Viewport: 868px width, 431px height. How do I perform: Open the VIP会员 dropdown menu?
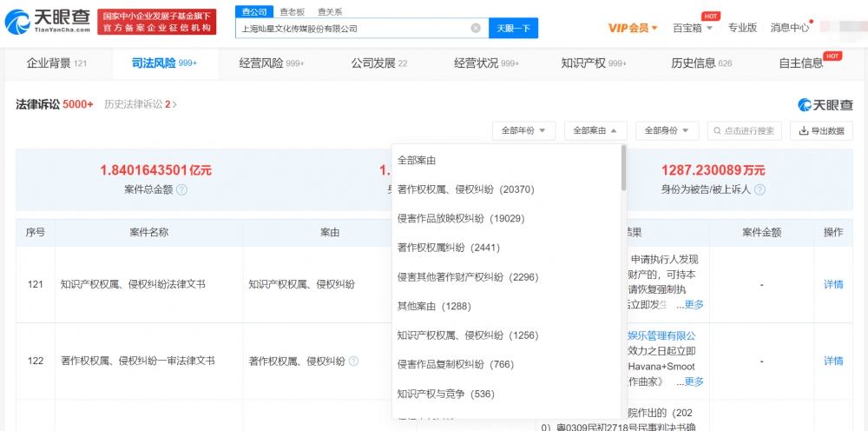point(633,29)
